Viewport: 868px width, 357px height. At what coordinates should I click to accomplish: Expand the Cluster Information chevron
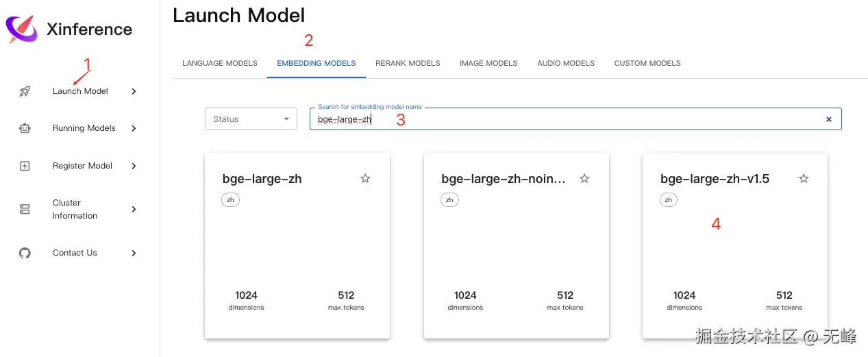[x=134, y=209]
